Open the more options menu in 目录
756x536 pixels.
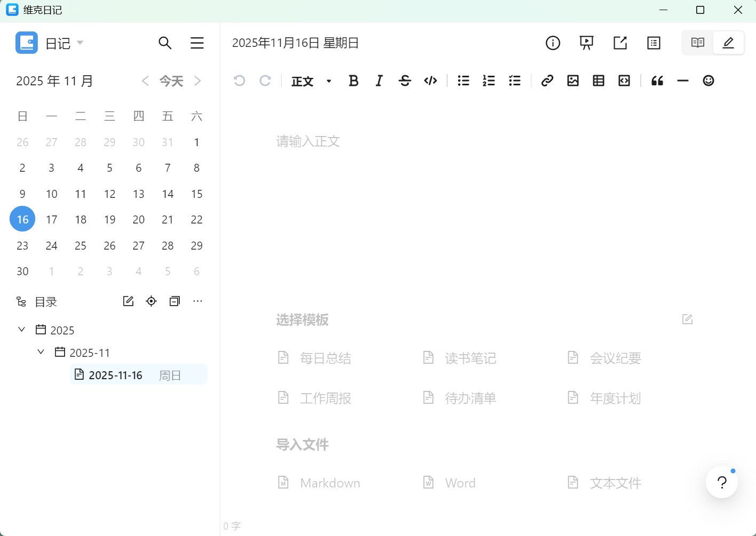pyautogui.click(x=197, y=301)
